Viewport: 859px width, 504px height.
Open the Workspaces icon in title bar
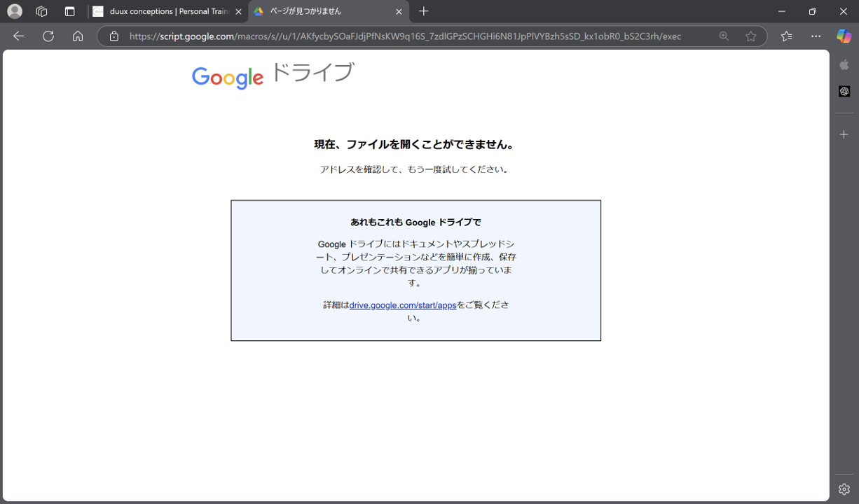41,11
